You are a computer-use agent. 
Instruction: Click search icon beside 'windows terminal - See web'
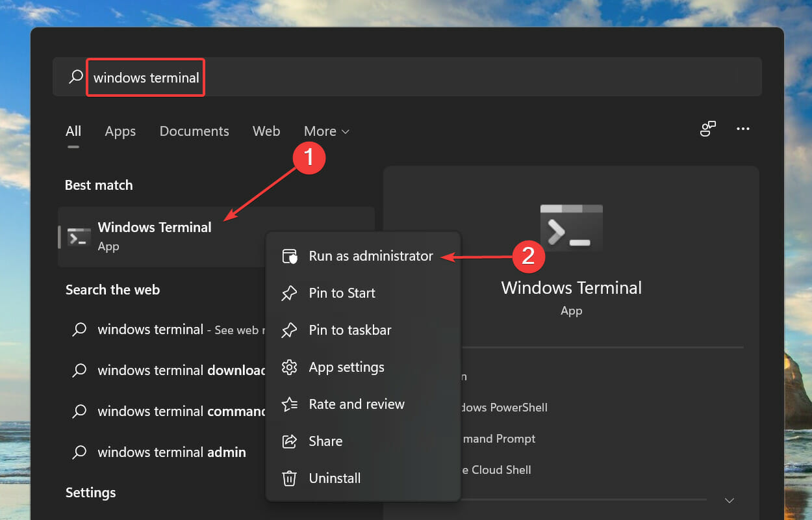click(x=79, y=330)
